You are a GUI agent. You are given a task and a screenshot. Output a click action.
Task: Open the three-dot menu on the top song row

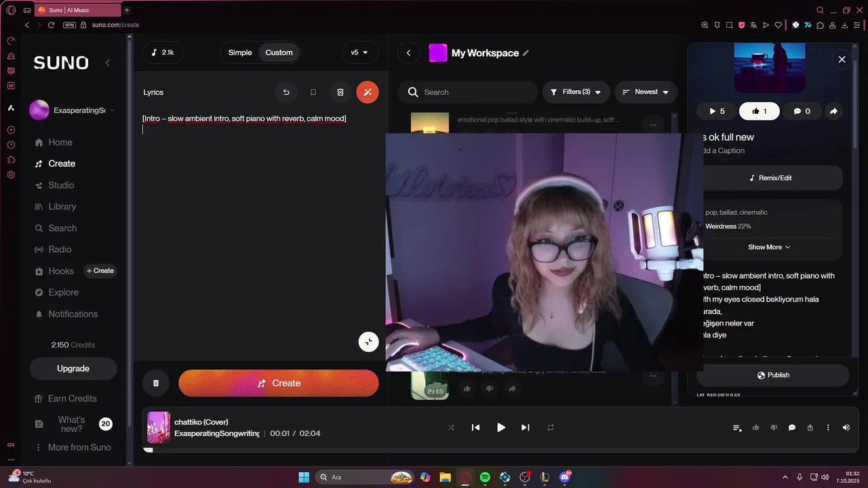(x=653, y=125)
